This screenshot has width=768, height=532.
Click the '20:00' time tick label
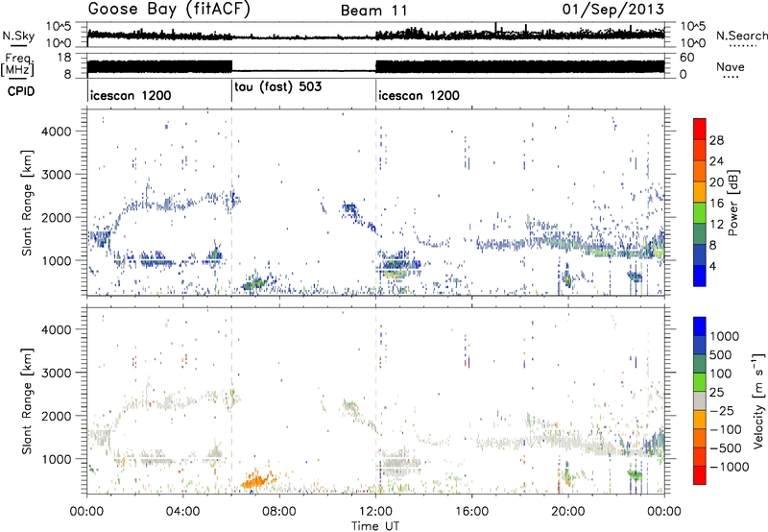(x=568, y=512)
